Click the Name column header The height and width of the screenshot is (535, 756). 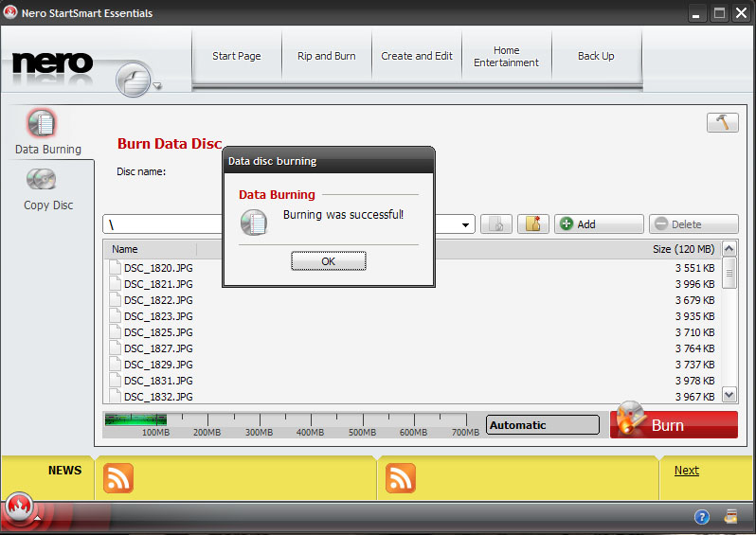point(125,249)
